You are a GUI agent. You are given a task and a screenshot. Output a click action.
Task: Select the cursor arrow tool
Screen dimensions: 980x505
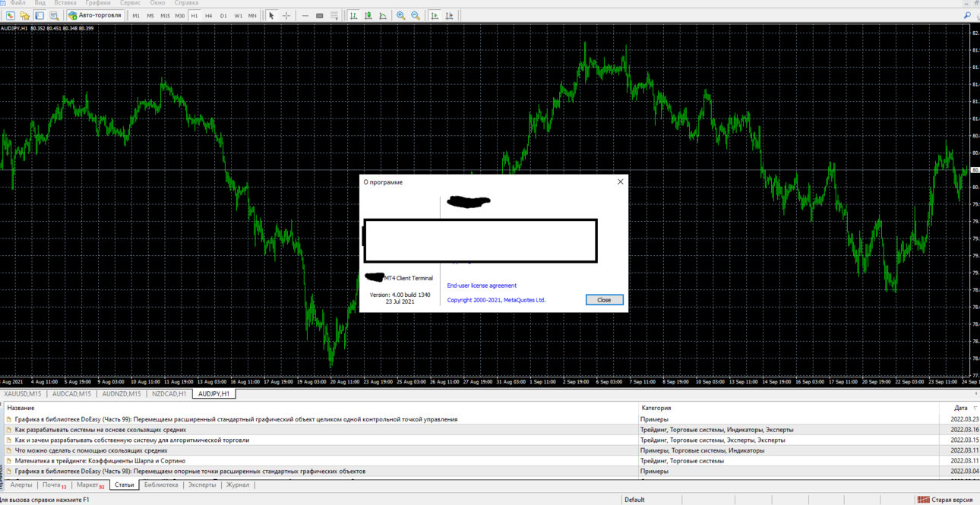point(271,15)
